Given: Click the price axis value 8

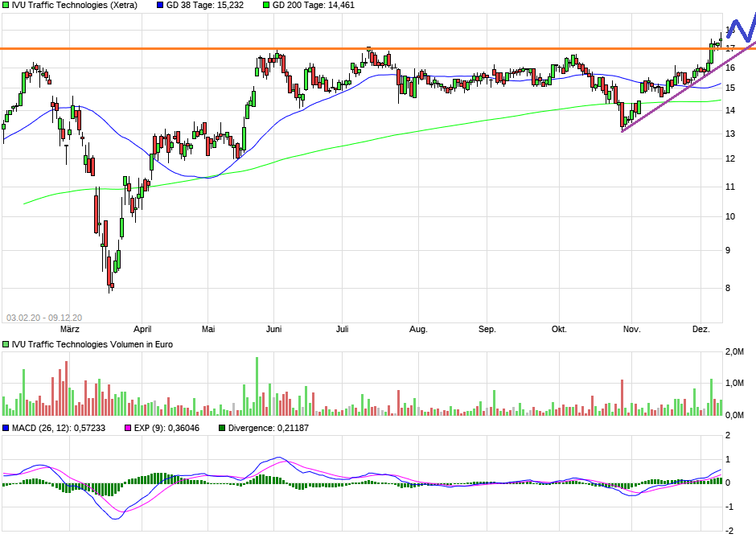Looking at the screenshot, I should [728, 288].
